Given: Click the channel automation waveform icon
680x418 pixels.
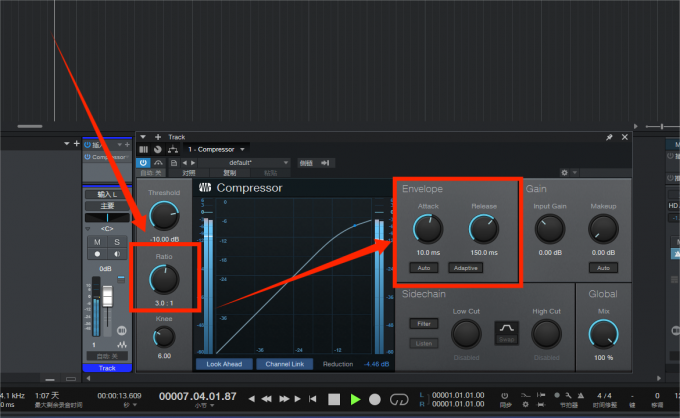Looking at the screenshot, I should (x=122, y=345).
